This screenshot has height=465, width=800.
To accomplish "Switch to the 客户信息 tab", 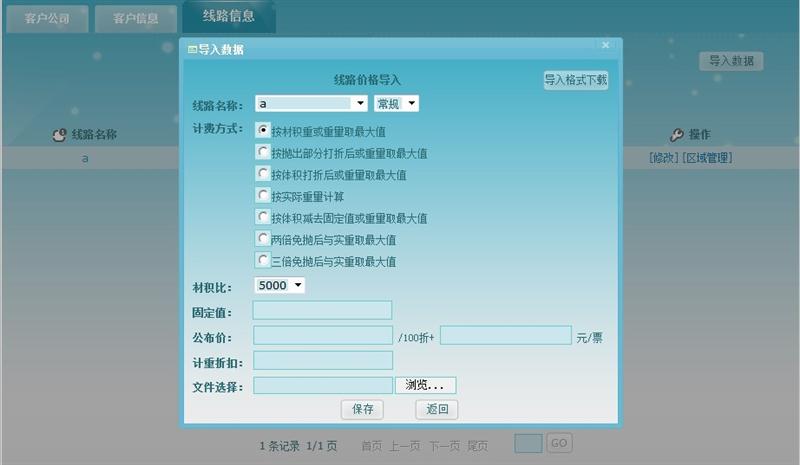I will pos(136,18).
